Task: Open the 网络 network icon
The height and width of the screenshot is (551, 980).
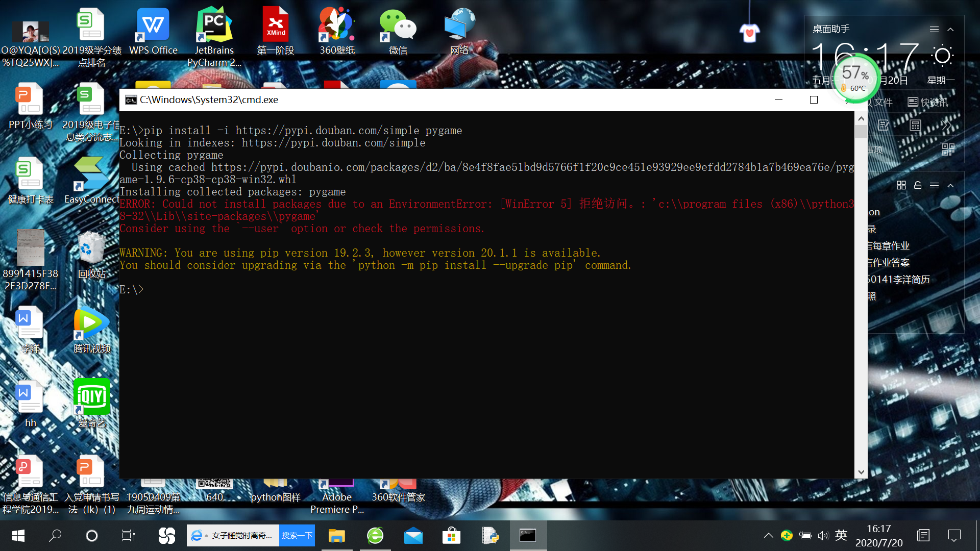Action: tap(459, 32)
